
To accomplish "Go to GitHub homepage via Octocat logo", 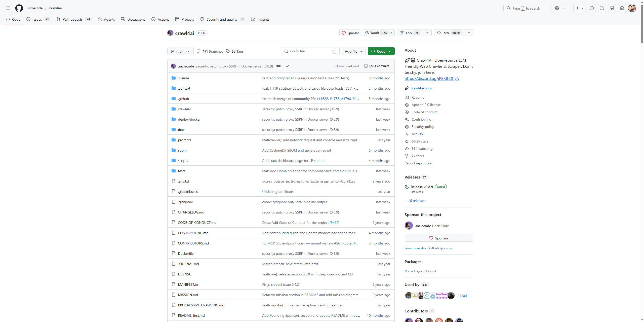I will [x=19, y=8].
